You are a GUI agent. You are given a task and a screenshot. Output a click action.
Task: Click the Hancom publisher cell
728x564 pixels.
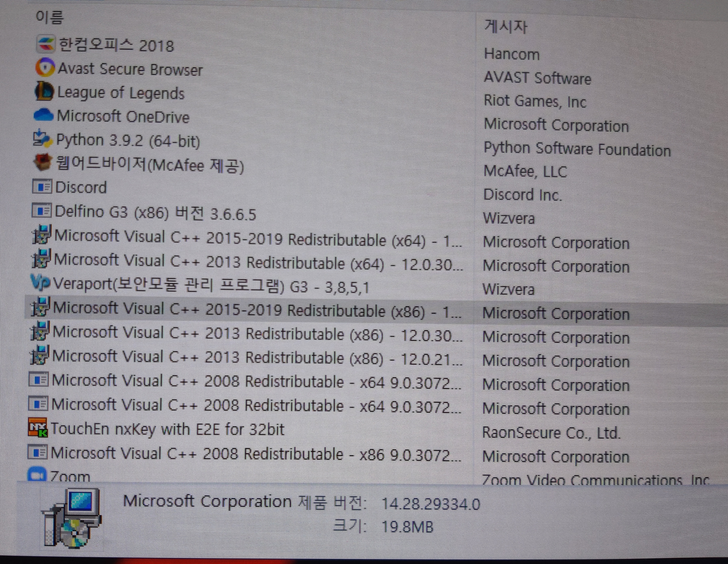(x=512, y=54)
